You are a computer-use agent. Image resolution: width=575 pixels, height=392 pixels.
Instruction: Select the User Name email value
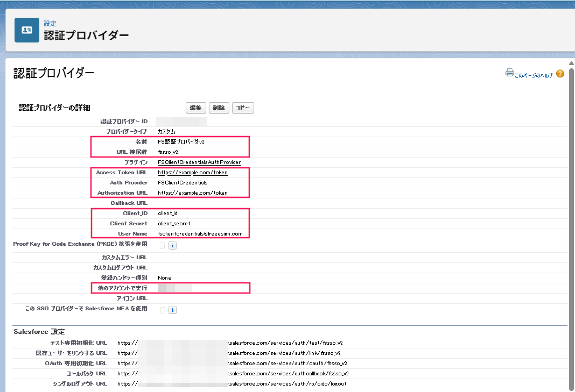[200, 234]
